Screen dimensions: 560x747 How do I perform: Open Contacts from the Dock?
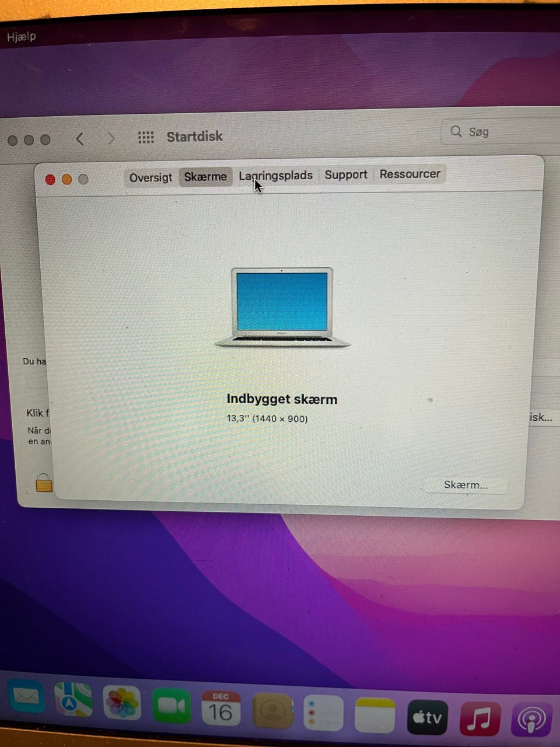coord(272,711)
